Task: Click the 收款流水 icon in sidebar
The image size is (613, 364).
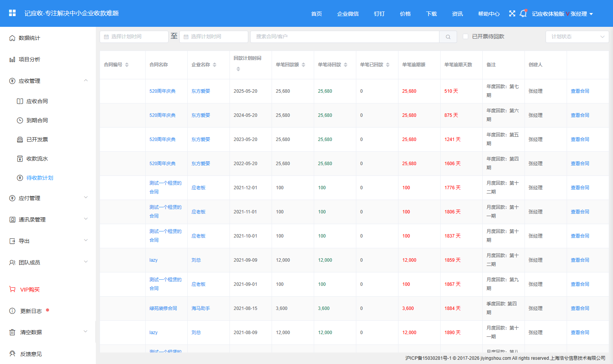Action: [x=20, y=159]
